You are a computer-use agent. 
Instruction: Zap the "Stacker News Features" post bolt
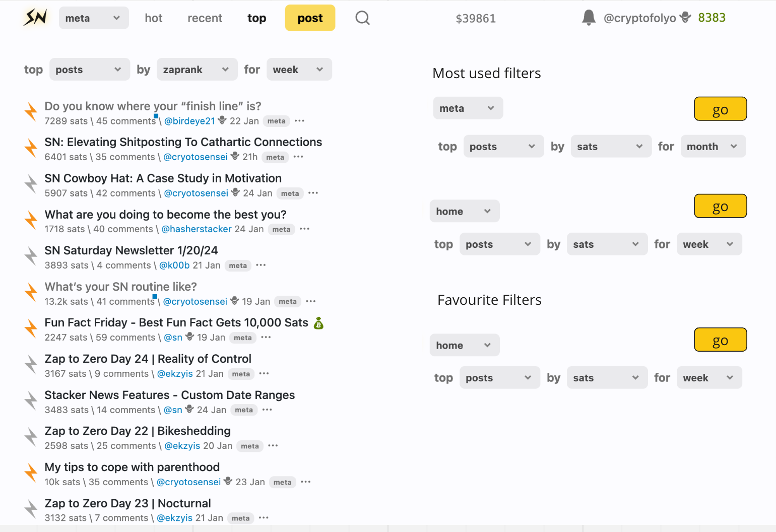tap(31, 401)
